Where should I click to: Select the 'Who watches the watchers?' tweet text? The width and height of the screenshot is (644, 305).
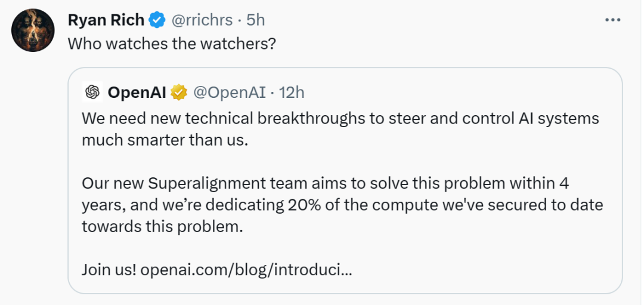point(171,44)
